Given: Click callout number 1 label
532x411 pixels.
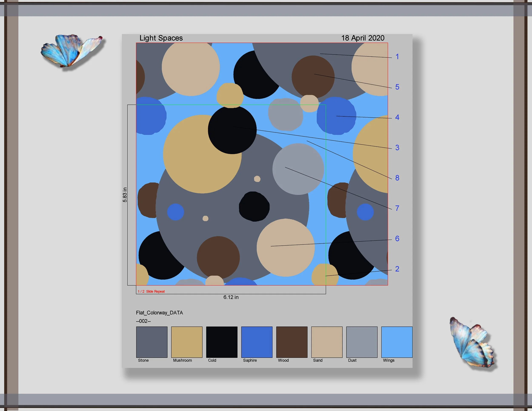Looking at the screenshot, I should [397, 57].
